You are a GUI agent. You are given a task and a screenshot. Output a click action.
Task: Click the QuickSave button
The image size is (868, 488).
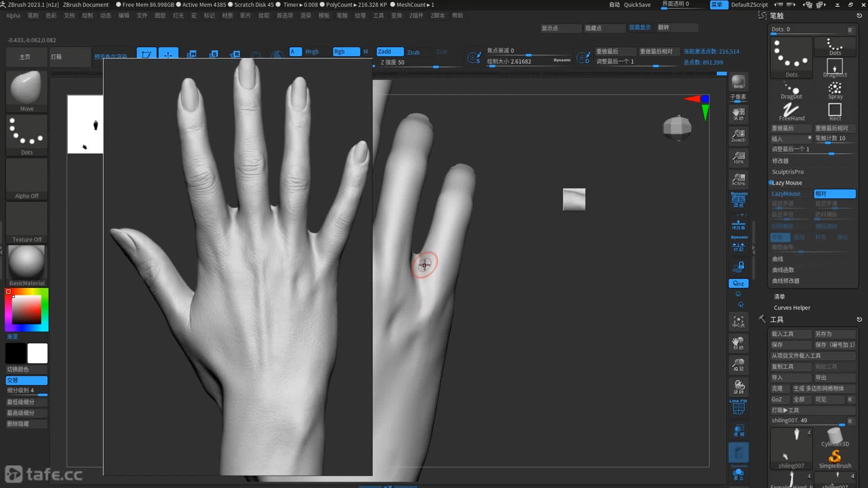click(637, 5)
